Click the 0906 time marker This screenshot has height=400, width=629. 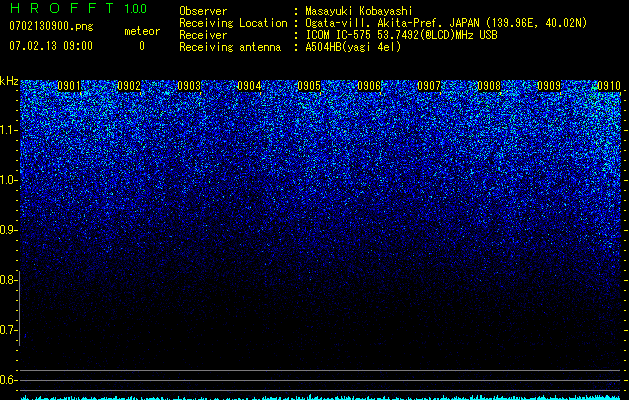point(369,86)
